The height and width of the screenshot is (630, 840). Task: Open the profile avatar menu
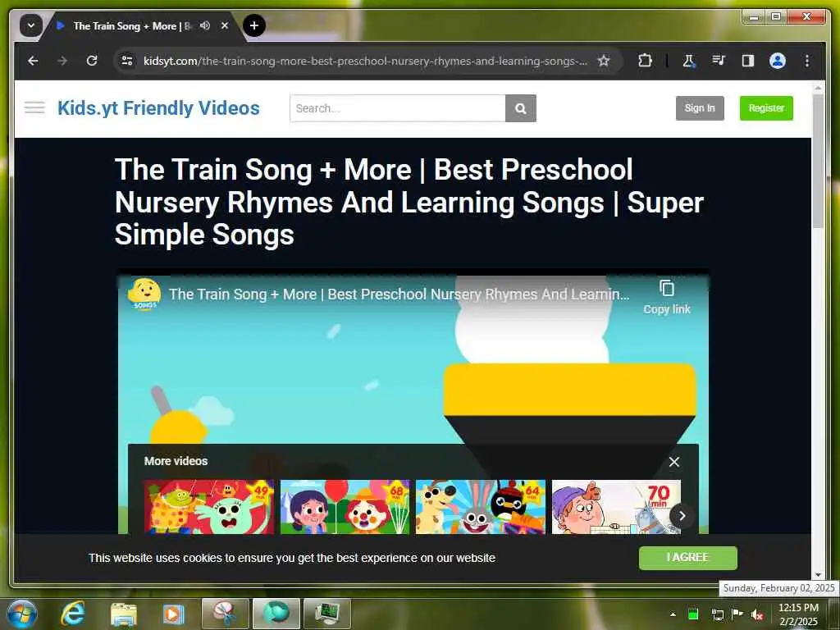[x=778, y=61]
